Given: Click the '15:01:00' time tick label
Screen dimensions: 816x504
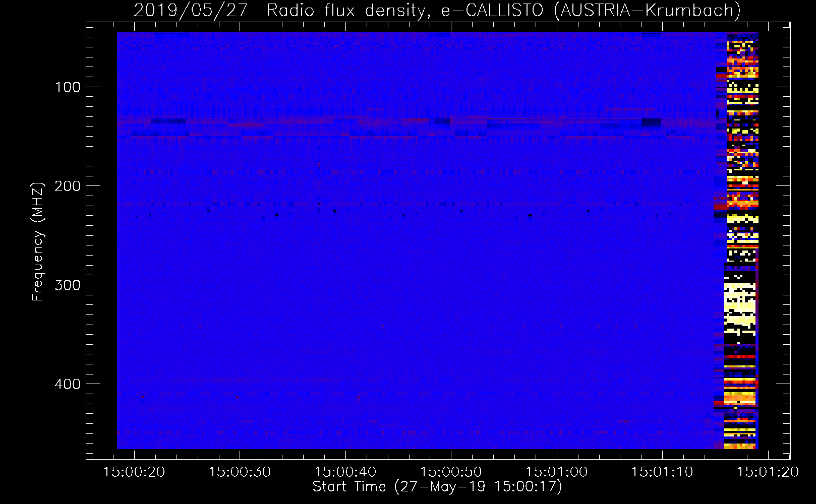Looking at the screenshot, I should click(557, 472).
